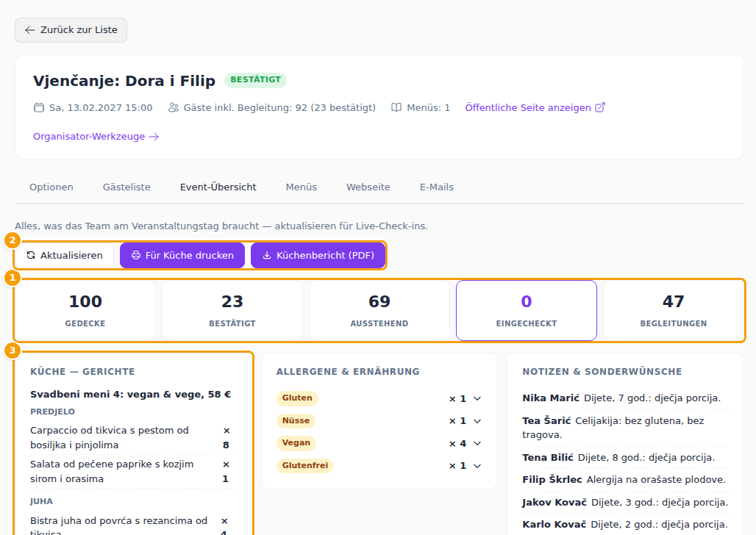756x535 pixels.
Task: Click the download icon in Küchenbericht (PDF)
Action: 267,256
